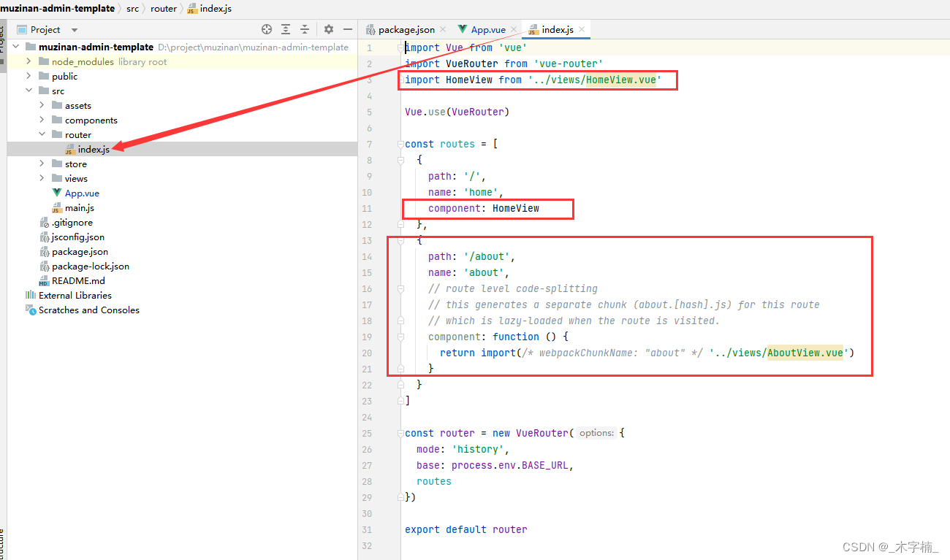The width and height of the screenshot is (950, 560).
Task: Click the Select Opened File locate icon
Action: [x=267, y=30]
